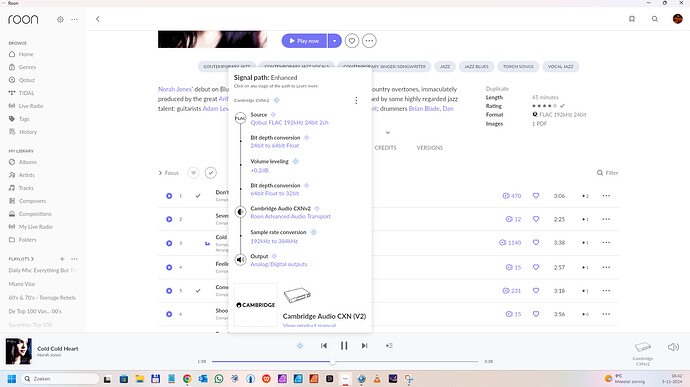Toggle checkmark filter beside Focus
Screen dimensions: 690x387
211,173
